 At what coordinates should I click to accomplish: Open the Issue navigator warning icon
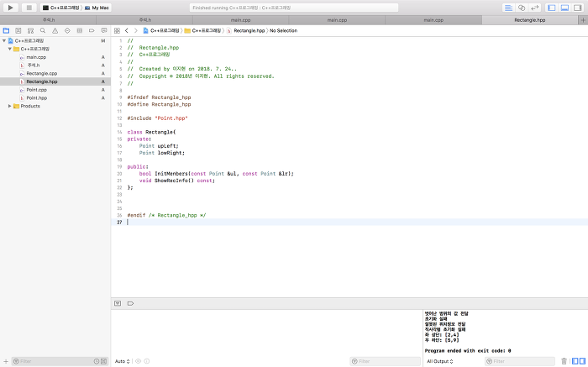coord(55,31)
